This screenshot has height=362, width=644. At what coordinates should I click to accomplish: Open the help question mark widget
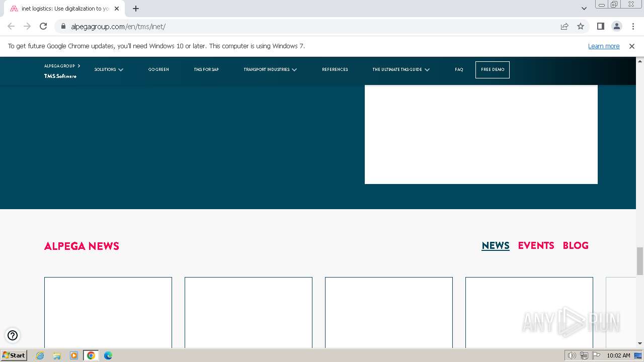coord(13,335)
